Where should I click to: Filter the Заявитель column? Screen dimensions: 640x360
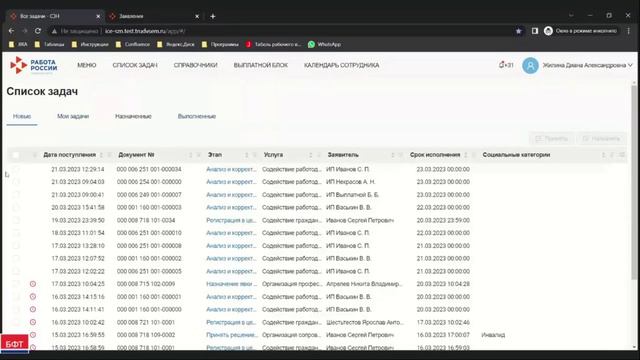[x=400, y=155]
